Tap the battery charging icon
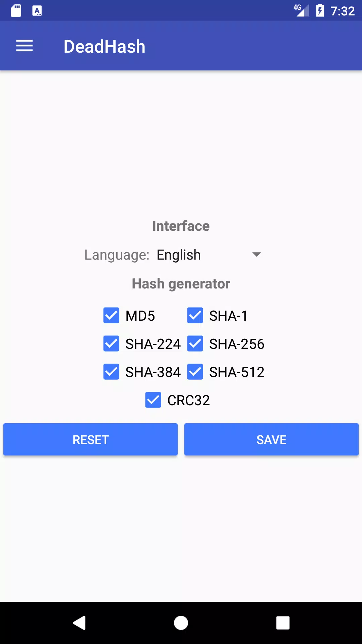The height and width of the screenshot is (644, 362). tap(320, 11)
